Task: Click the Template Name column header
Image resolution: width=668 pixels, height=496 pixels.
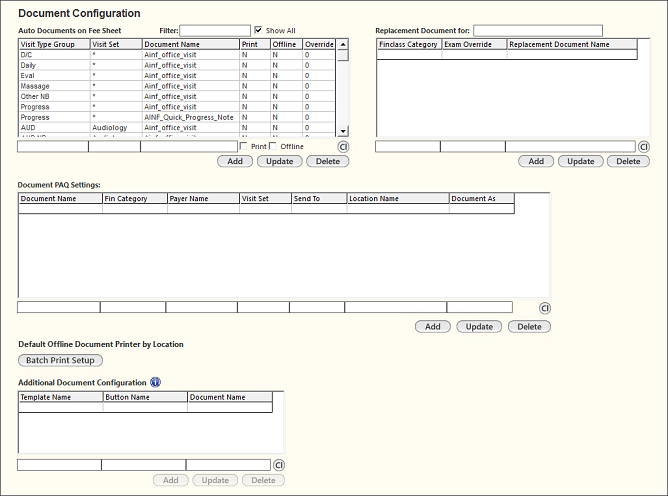Action: (61, 397)
